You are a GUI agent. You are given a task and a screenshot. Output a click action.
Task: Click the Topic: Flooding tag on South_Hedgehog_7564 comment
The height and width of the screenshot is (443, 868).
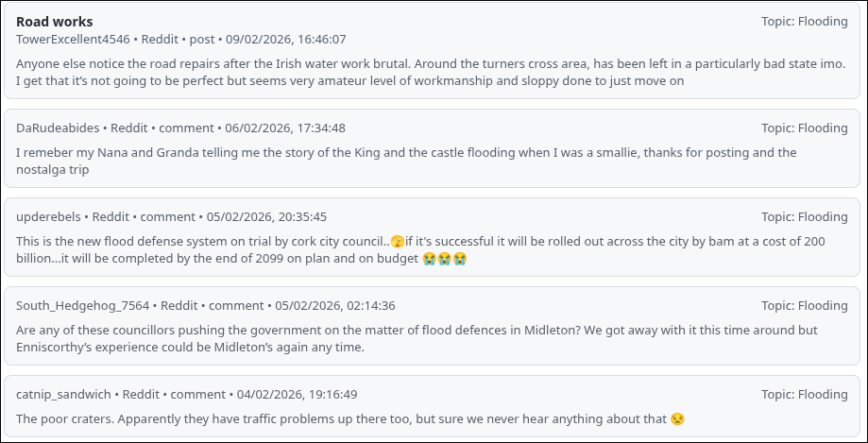pyautogui.click(x=804, y=306)
